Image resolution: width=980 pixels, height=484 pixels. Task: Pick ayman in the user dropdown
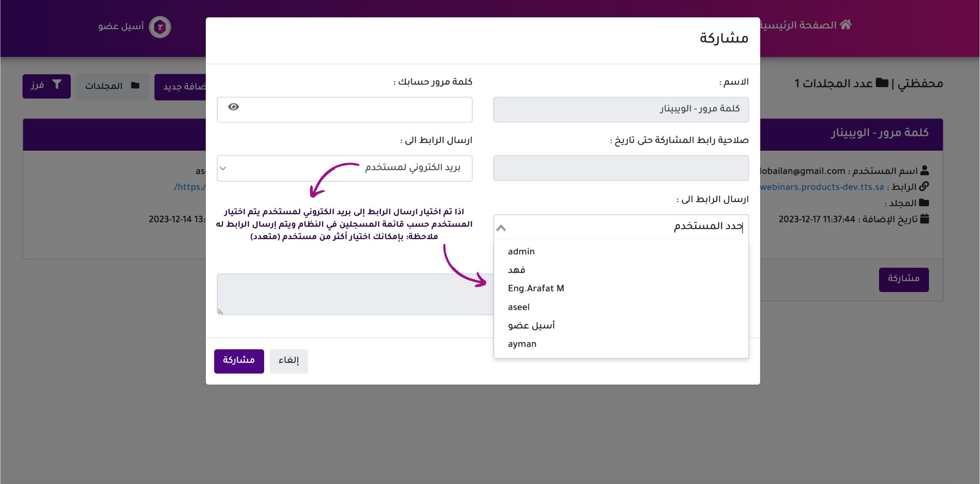[x=522, y=344]
